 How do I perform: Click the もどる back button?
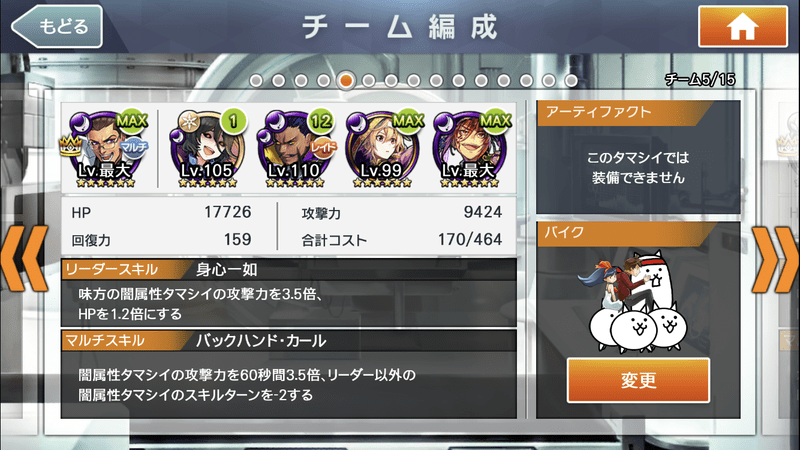pyautogui.click(x=57, y=27)
